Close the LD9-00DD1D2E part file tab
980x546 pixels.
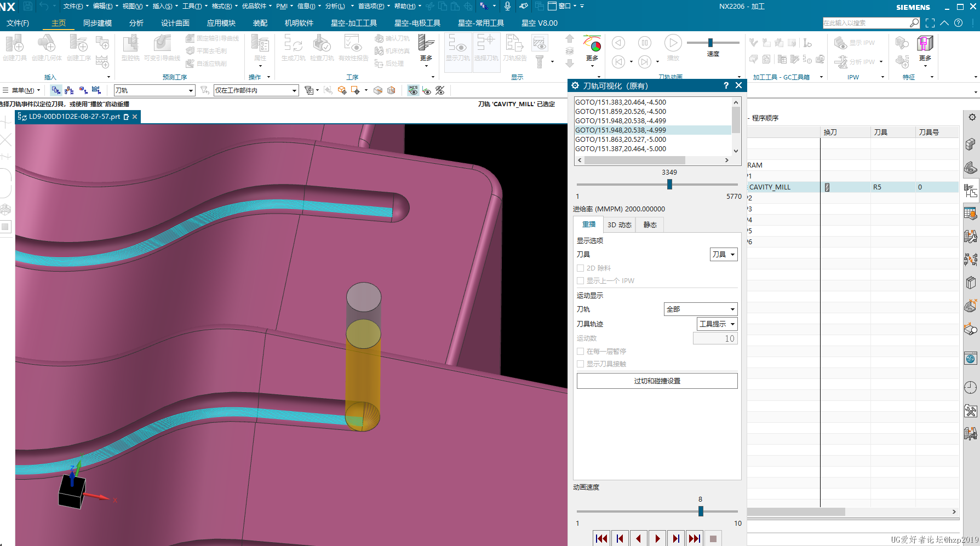click(x=135, y=117)
